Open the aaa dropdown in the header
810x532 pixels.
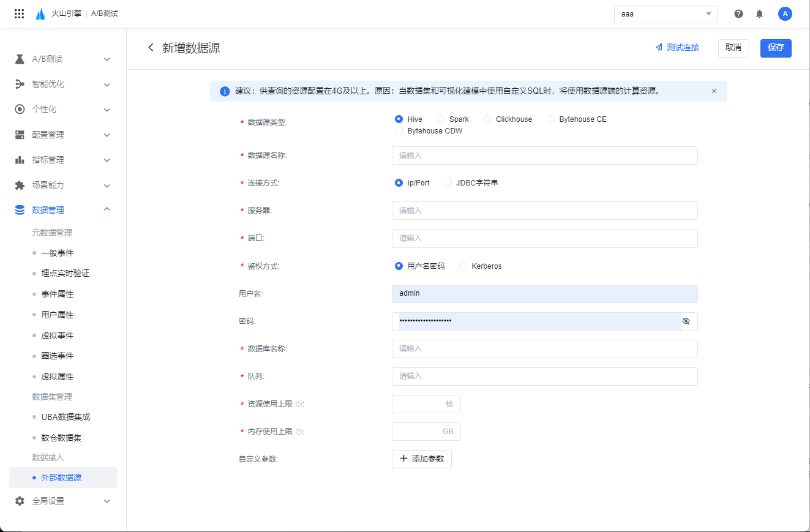pyautogui.click(x=666, y=13)
